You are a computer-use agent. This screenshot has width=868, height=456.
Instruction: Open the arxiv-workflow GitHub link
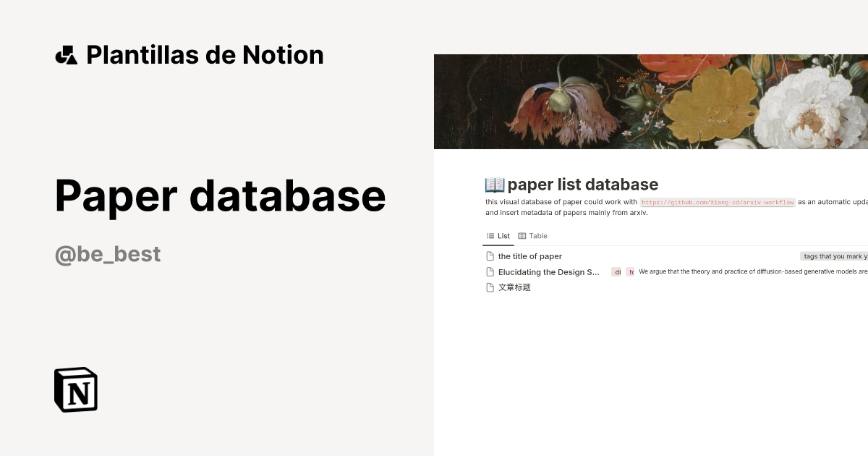click(717, 202)
